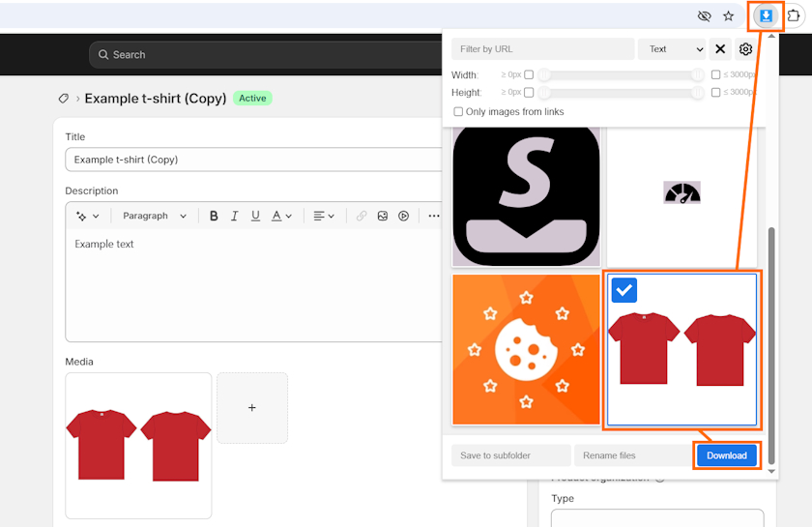Open the Text filter type dropdown
The image size is (812, 527).
point(672,48)
